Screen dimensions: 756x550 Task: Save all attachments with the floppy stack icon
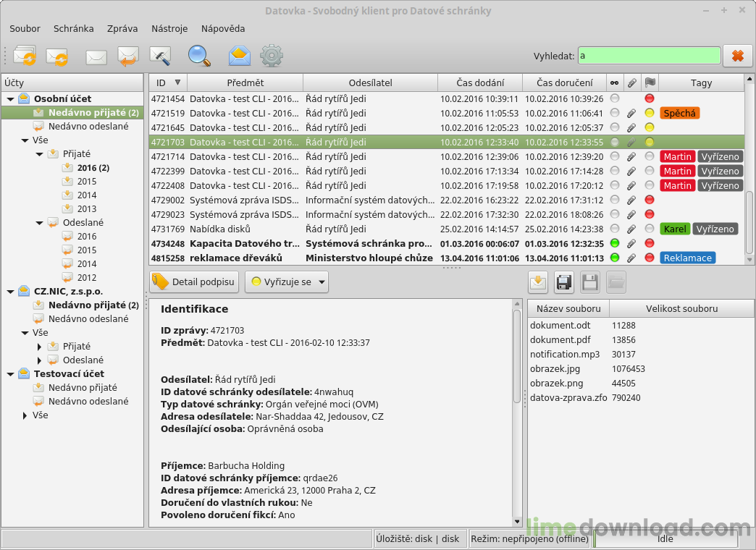point(564,282)
